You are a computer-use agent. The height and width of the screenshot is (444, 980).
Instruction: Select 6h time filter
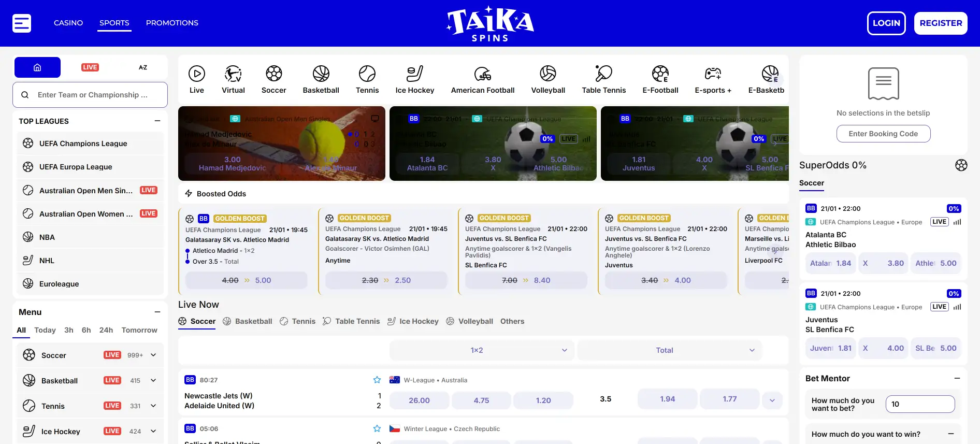(x=86, y=330)
